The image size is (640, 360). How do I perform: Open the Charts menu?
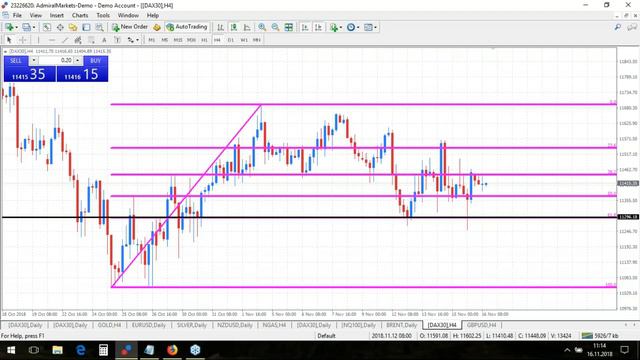pyautogui.click(x=80, y=15)
